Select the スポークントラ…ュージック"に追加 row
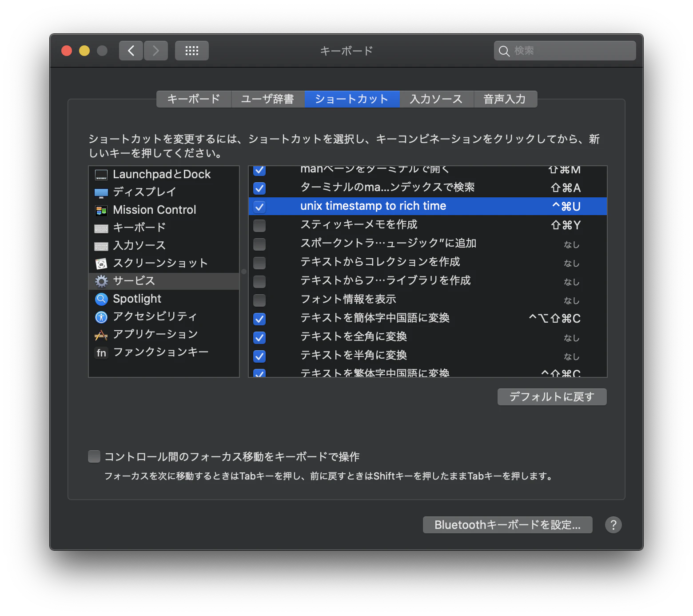The width and height of the screenshot is (693, 616). coord(428,244)
